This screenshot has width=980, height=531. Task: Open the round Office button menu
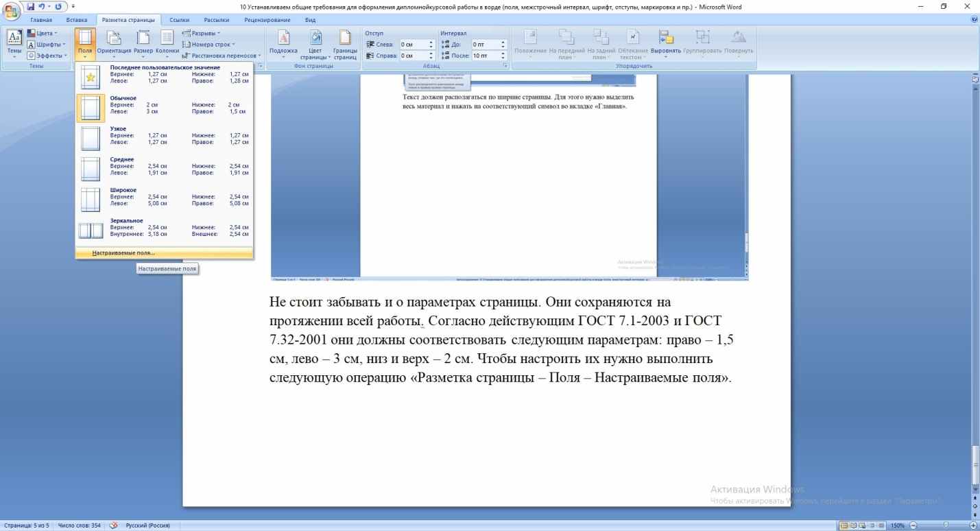tap(10, 12)
